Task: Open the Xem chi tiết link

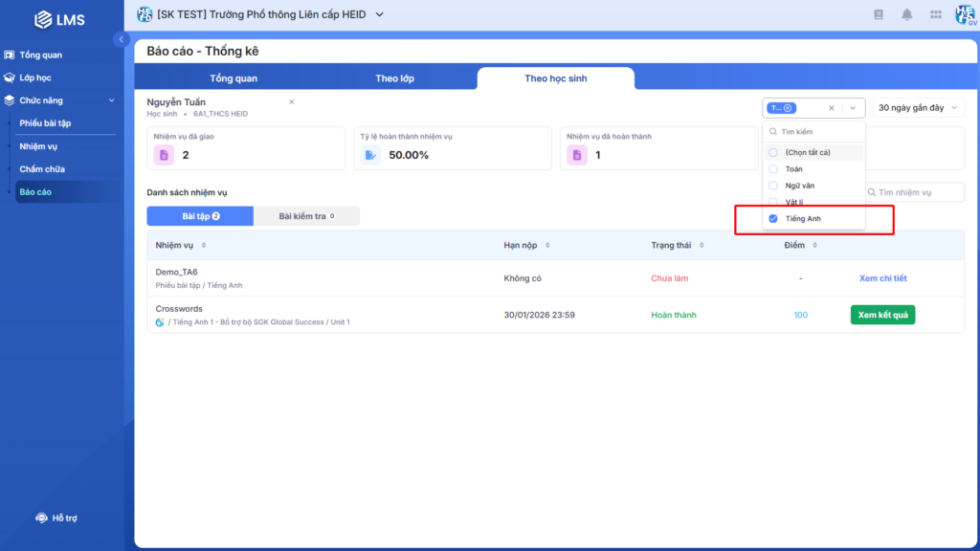Action: pyautogui.click(x=882, y=278)
